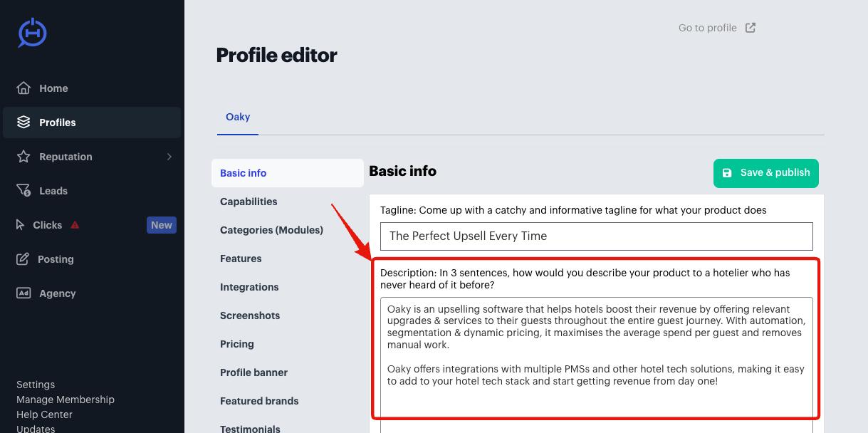Follow the Go to profile link

click(707, 28)
